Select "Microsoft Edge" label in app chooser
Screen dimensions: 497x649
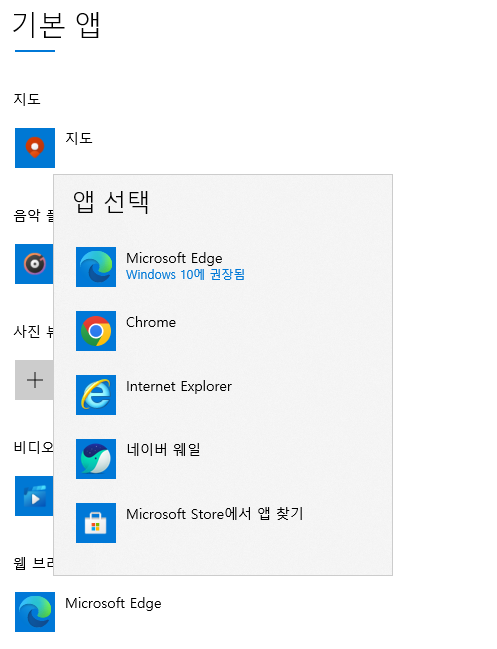[174, 258]
